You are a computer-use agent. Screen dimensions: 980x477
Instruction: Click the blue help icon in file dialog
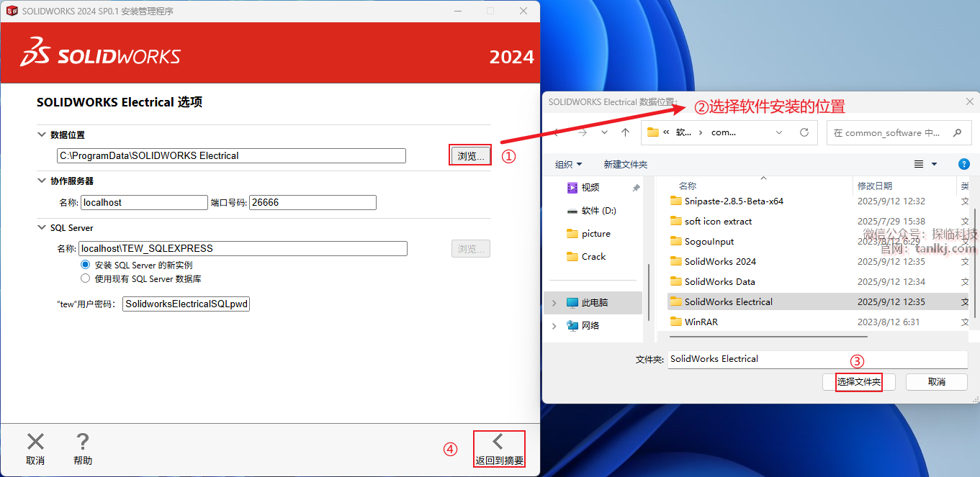tap(963, 164)
